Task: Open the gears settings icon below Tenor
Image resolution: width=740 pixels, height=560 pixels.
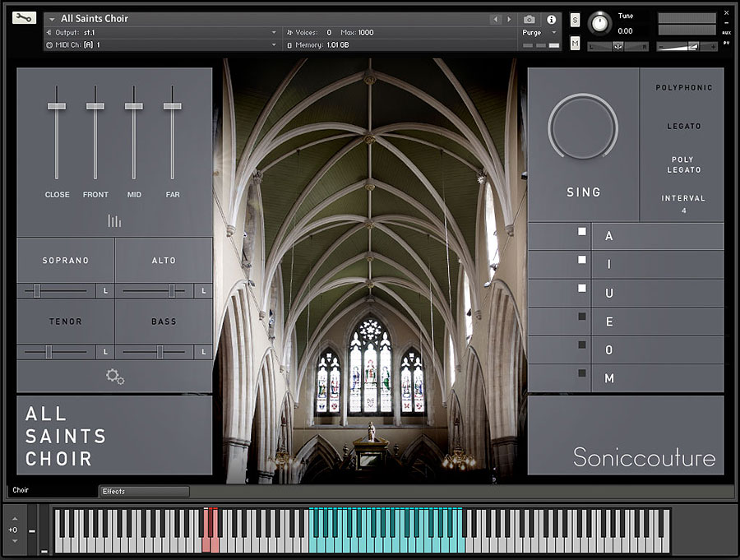Action: (115, 377)
